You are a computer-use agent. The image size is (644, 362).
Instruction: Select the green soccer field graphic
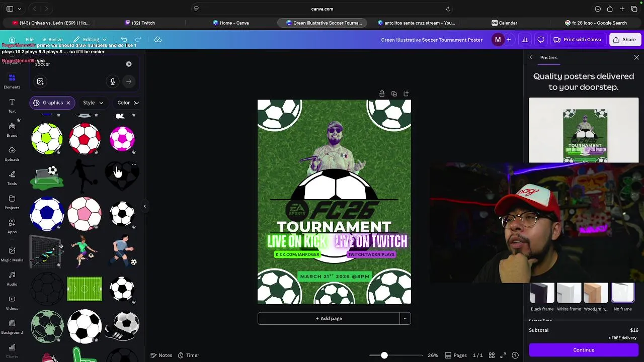point(85,289)
